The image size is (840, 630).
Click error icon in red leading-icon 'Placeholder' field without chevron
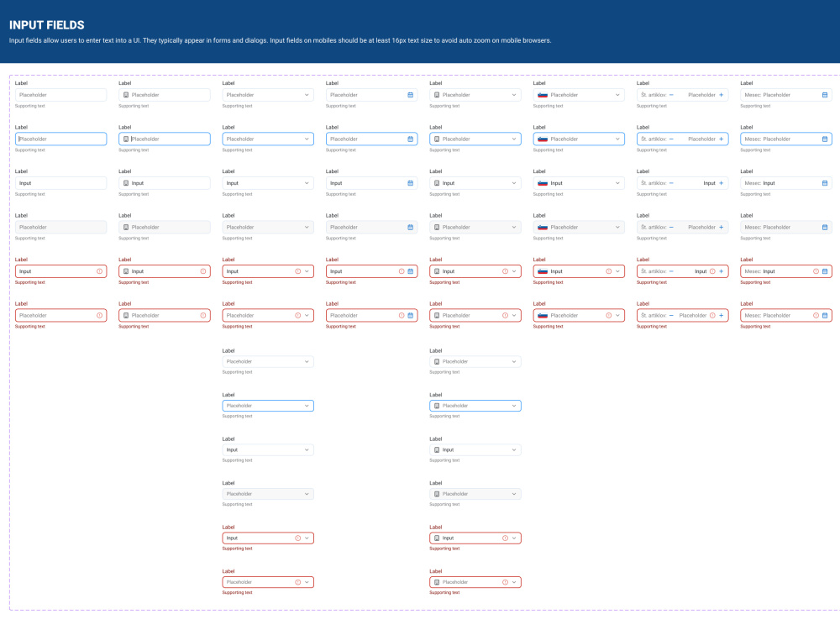[203, 316]
